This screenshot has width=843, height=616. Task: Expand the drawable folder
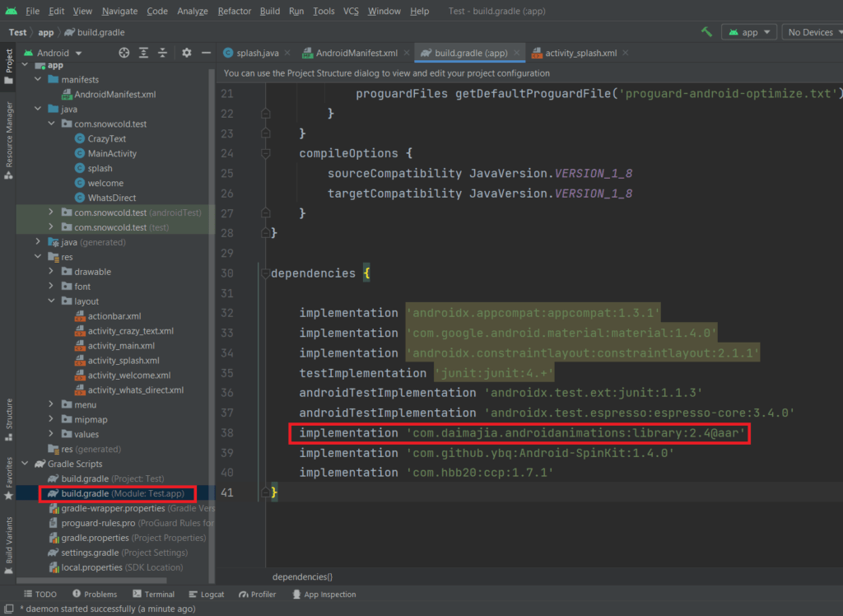click(x=52, y=272)
